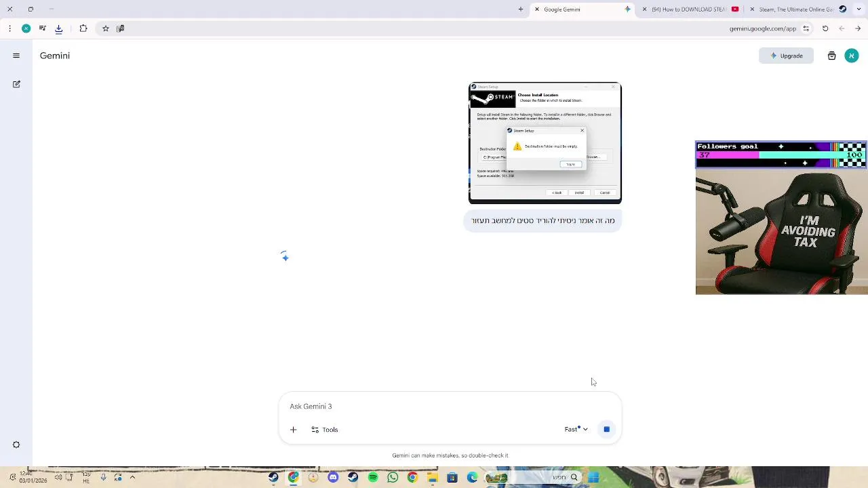
Task: Open the temporary chat icon beside Upgrade
Action: [x=831, y=56]
